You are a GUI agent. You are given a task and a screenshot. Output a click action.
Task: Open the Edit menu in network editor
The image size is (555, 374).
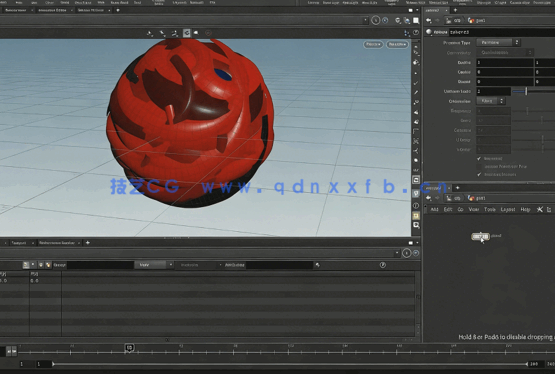point(448,209)
